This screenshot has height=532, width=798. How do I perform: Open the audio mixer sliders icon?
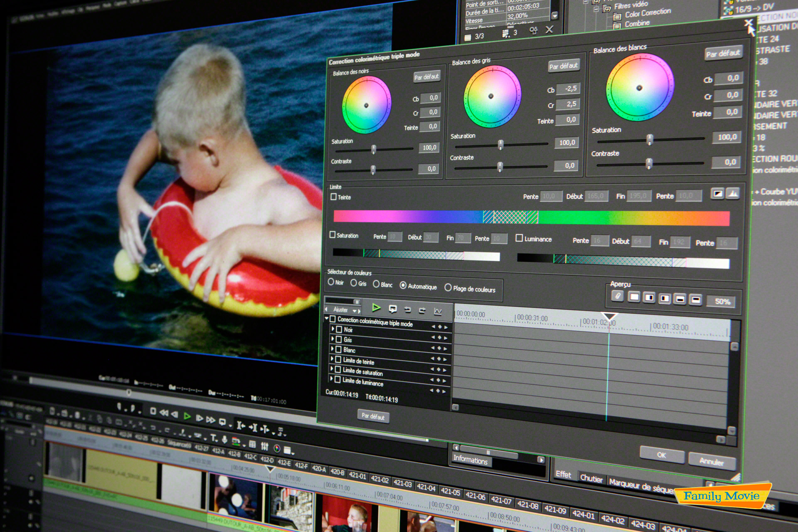(x=264, y=446)
